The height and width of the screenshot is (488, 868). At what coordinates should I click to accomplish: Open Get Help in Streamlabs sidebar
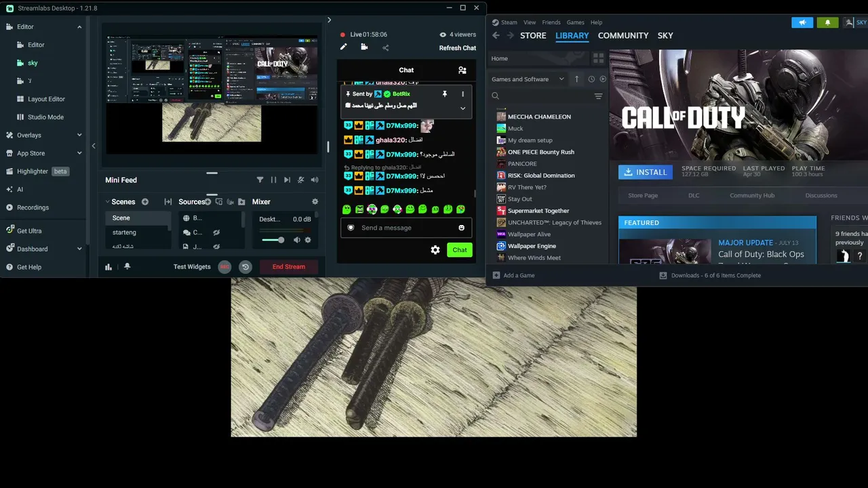[x=29, y=267]
